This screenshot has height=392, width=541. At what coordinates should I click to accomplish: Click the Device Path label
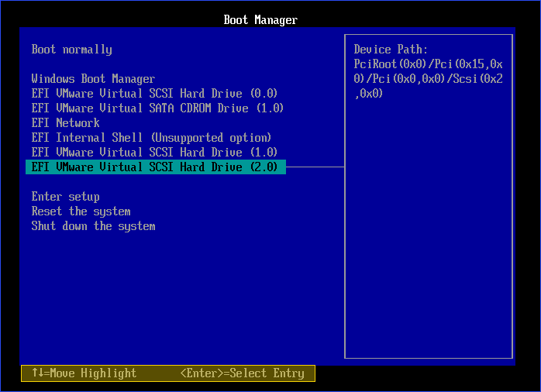[x=391, y=50]
